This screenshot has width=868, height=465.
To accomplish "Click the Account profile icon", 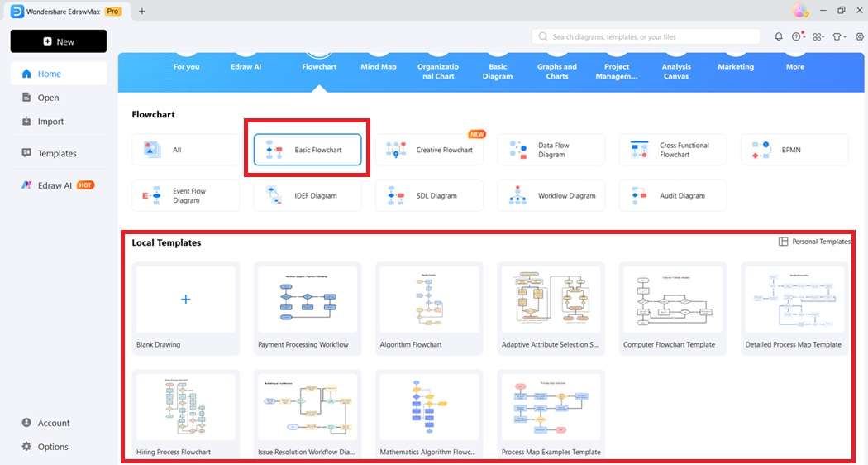I will pos(26,423).
